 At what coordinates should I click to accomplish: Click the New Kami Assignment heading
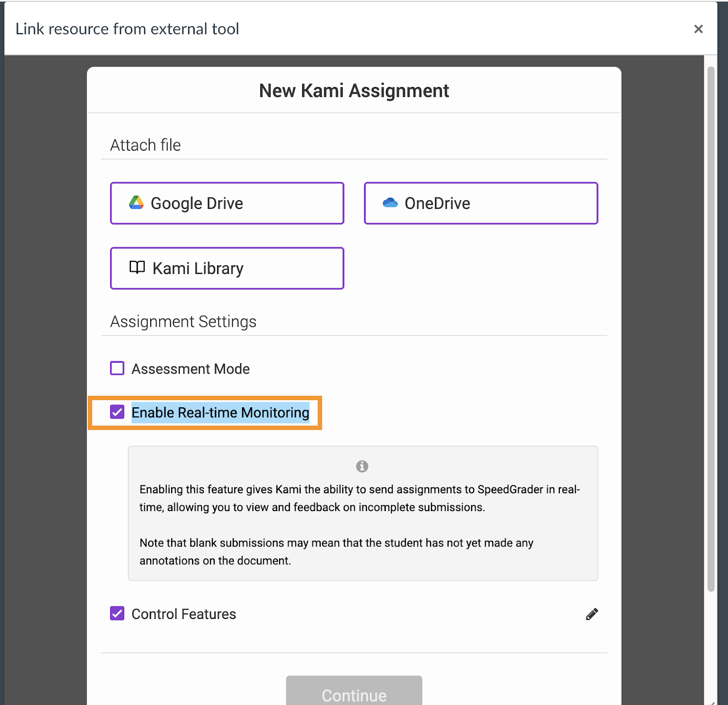pos(354,91)
